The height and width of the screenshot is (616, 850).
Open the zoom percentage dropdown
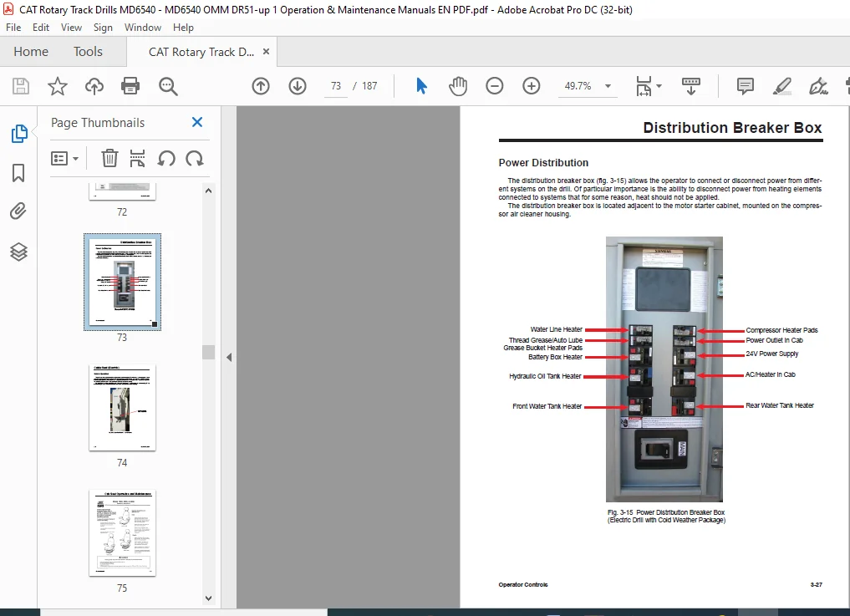[x=608, y=86]
